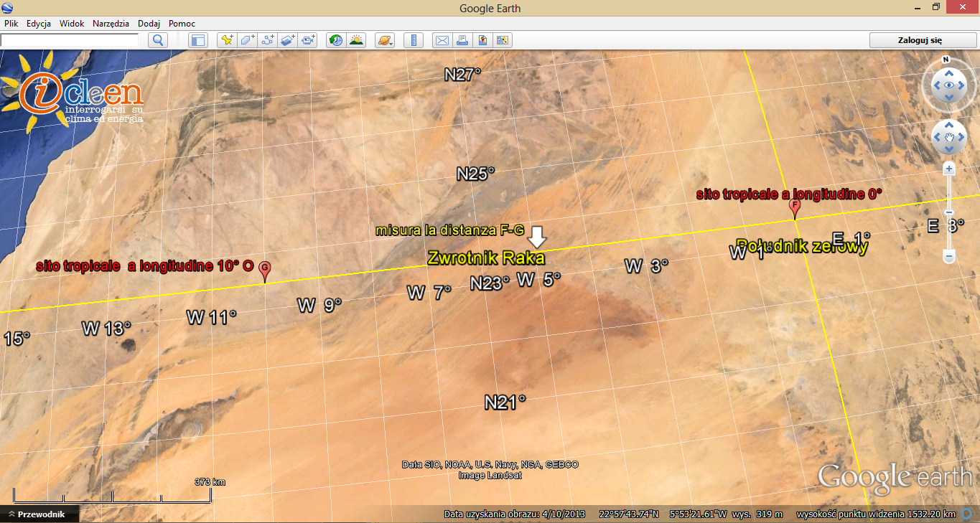Zoom in with the plus button
Screen dimensions: 980x523
949,169
